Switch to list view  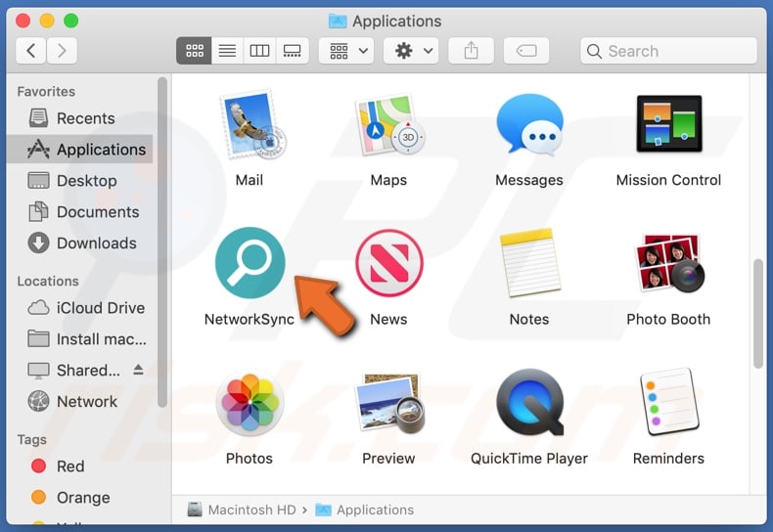[227, 51]
